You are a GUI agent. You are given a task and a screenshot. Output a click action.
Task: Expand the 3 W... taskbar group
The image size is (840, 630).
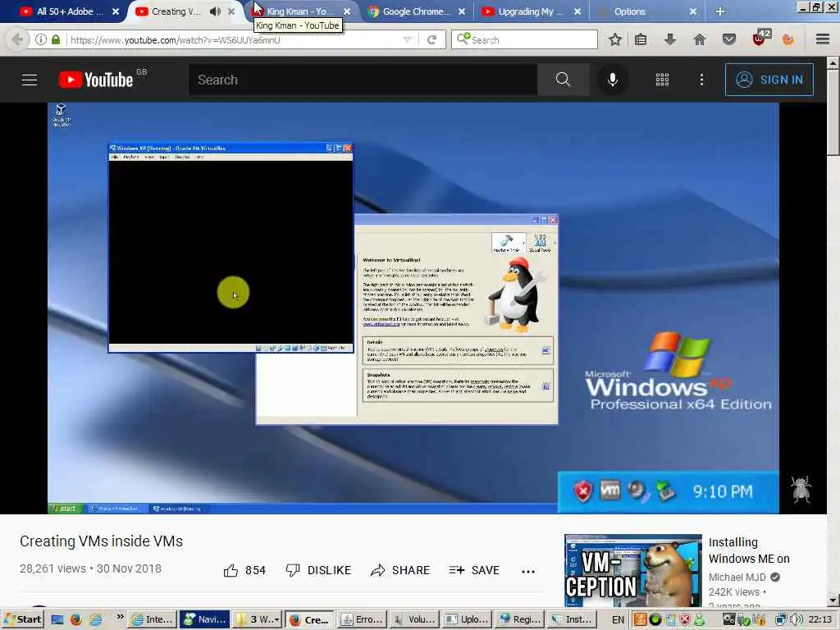coord(257,619)
